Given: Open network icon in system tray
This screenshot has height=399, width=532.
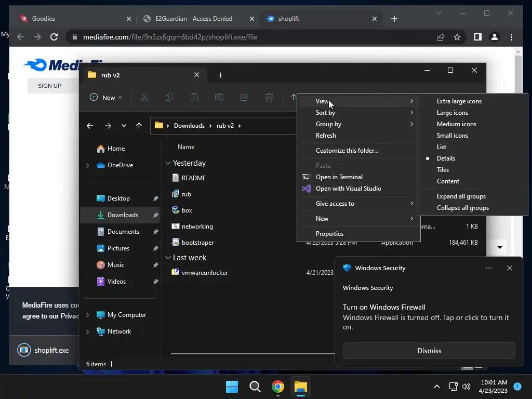Looking at the screenshot, I should click(x=453, y=387).
